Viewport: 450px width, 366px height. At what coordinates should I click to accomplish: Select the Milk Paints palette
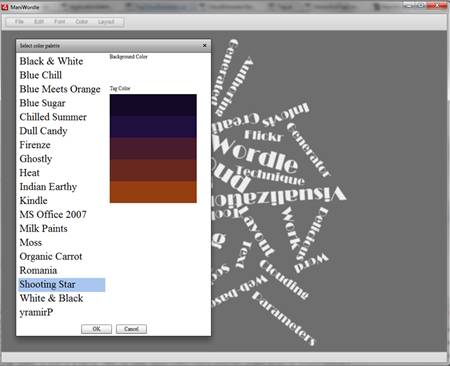[62, 229]
